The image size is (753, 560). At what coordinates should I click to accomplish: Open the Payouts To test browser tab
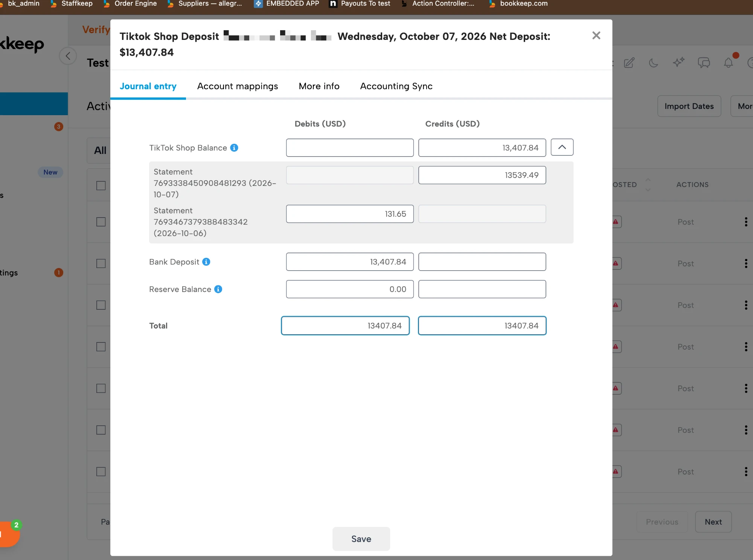point(360,4)
